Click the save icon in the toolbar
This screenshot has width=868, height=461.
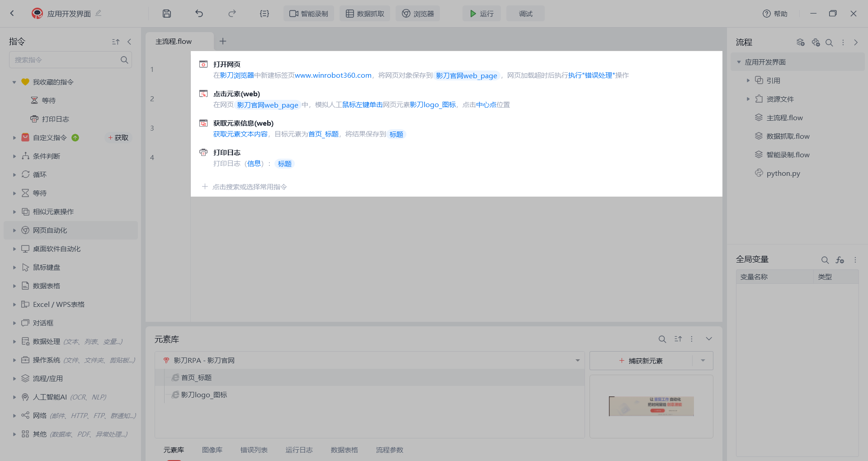pyautogui.click(x=167, y=14)
